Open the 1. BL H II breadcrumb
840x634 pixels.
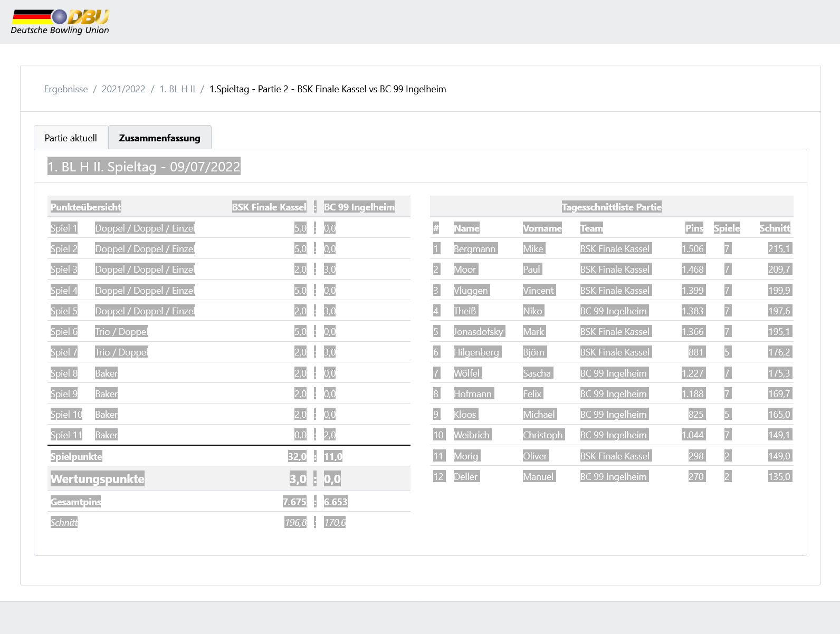click(177, 89)
